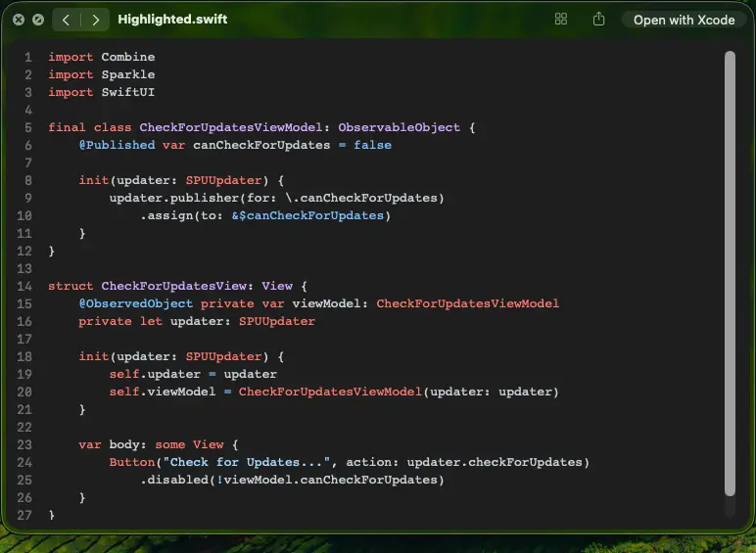
Task: Go to previous file with left chevron
Action: pos(66,20)
